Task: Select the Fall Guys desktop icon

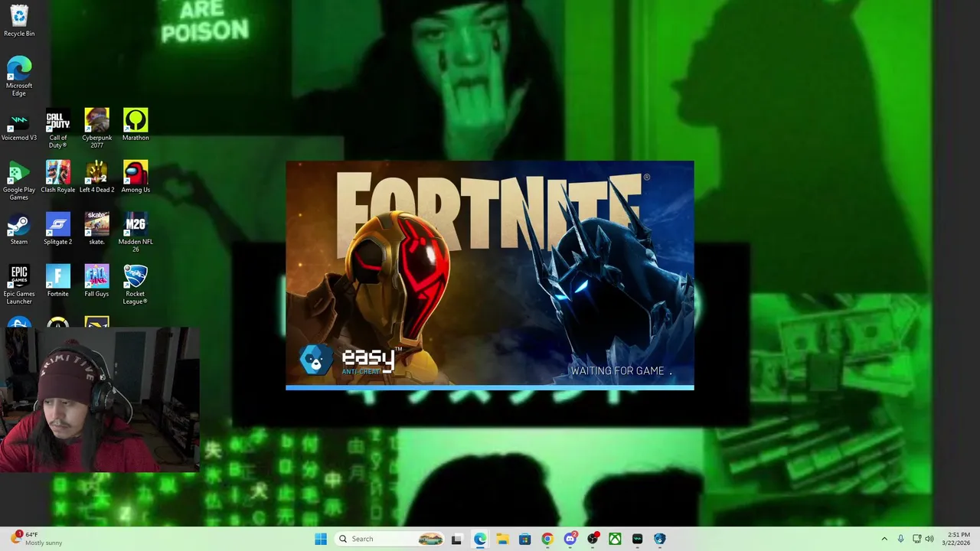Action: (x=97, y=281)
